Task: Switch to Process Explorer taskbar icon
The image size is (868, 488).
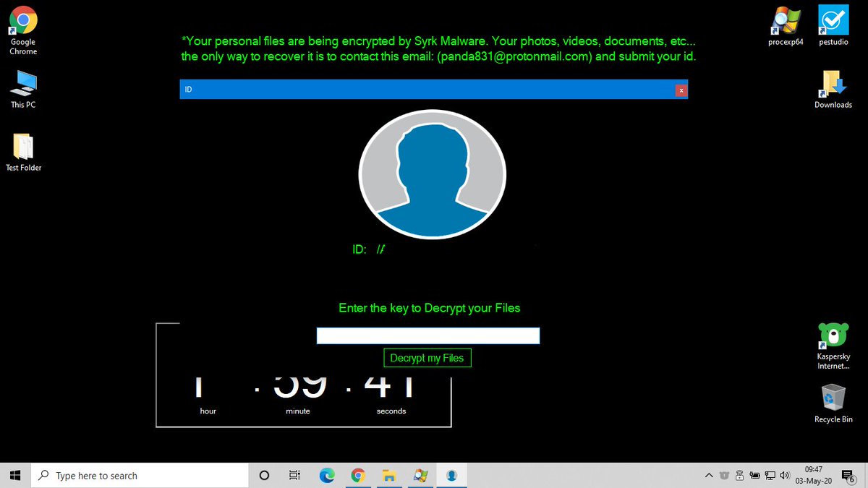Action: 420,475
